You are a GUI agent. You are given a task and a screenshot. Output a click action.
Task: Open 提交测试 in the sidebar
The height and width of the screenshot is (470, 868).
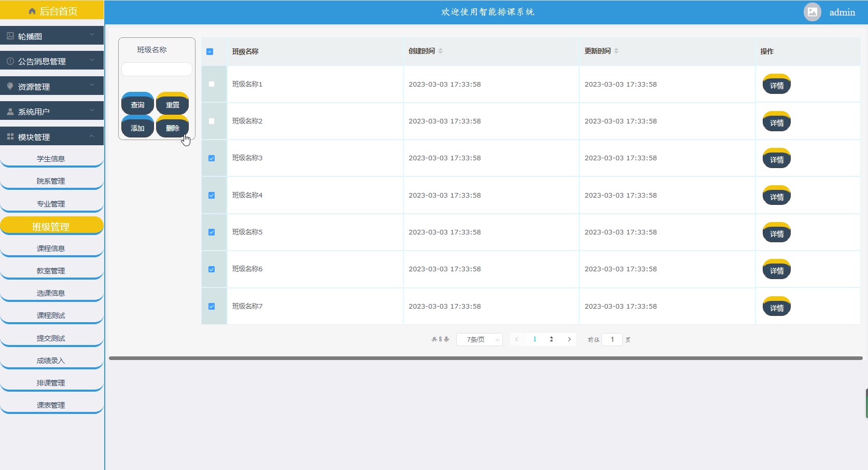point(51,338)
